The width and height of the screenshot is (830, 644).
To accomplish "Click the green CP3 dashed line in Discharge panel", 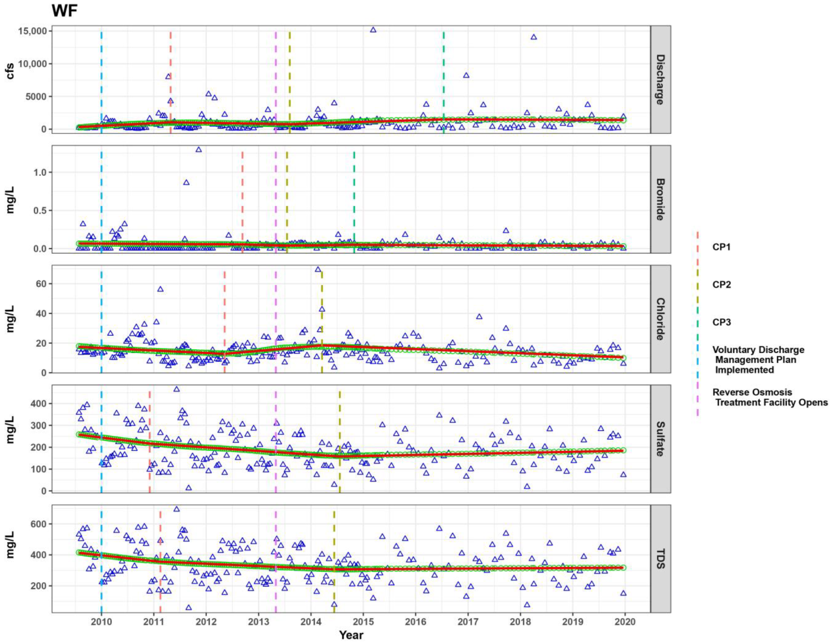I will pyautogui.click(x=444, y=76).
